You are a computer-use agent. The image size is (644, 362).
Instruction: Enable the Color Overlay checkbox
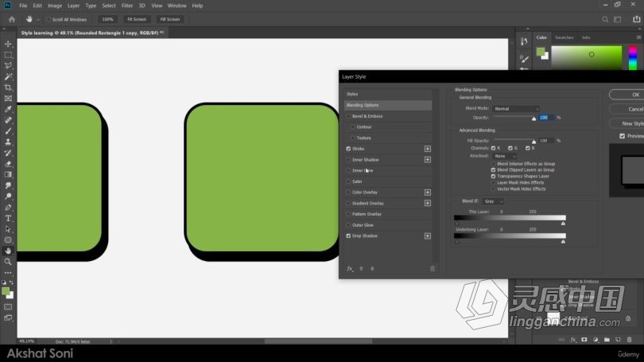[348, 193]
